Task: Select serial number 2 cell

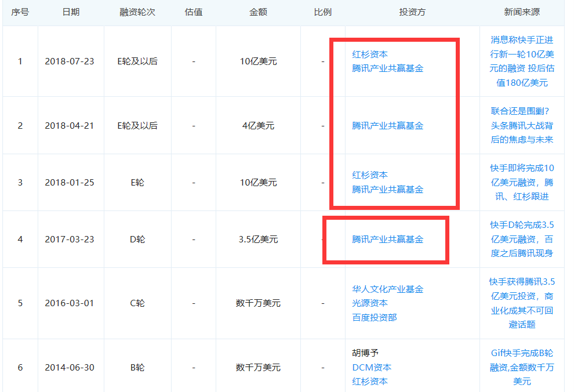Action: [x=20, y=125]
